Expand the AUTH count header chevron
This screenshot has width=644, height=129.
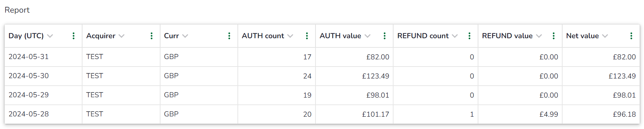coord(290,36)
